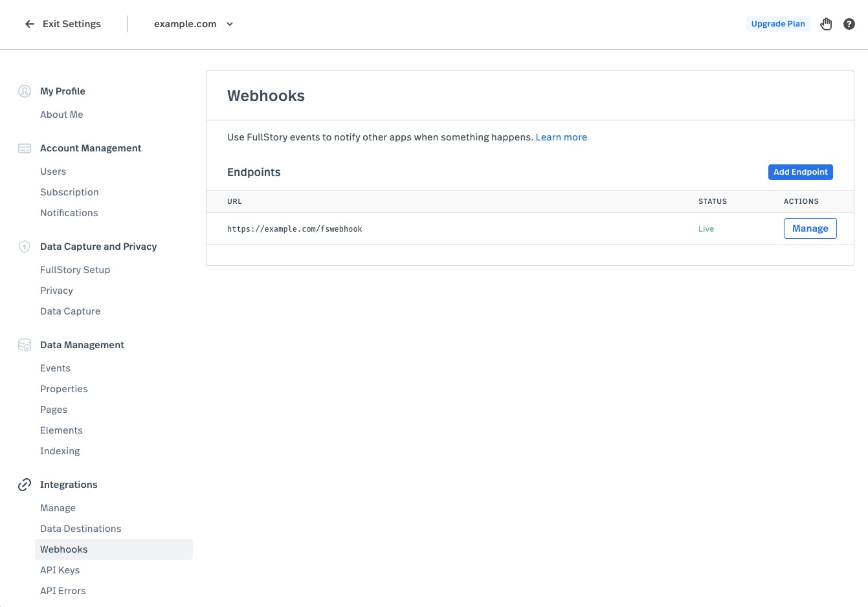Go to Indexing settings
868x607 pixels.
pos(60,451)
